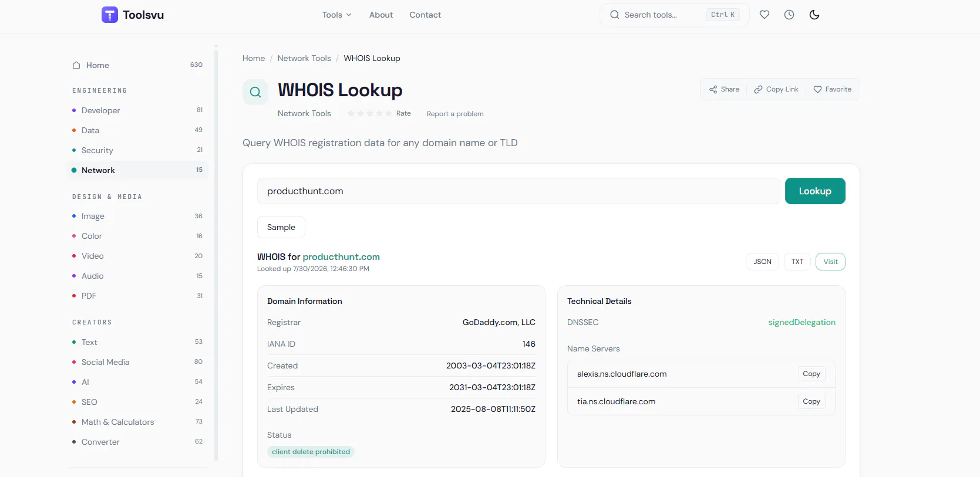Viewport: 980px width, 477px height.
Task: Open the Text category
Action: (x=137, y=342)
